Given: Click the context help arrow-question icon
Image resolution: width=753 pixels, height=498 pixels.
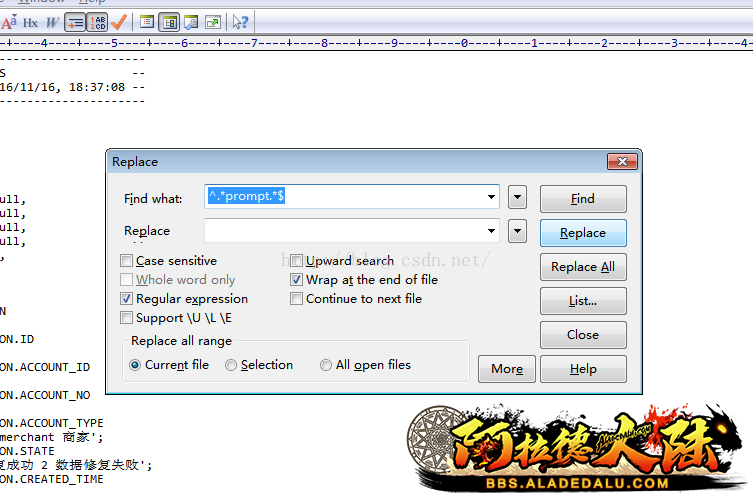Looking at the screenshot, I should tap(240, 21).
